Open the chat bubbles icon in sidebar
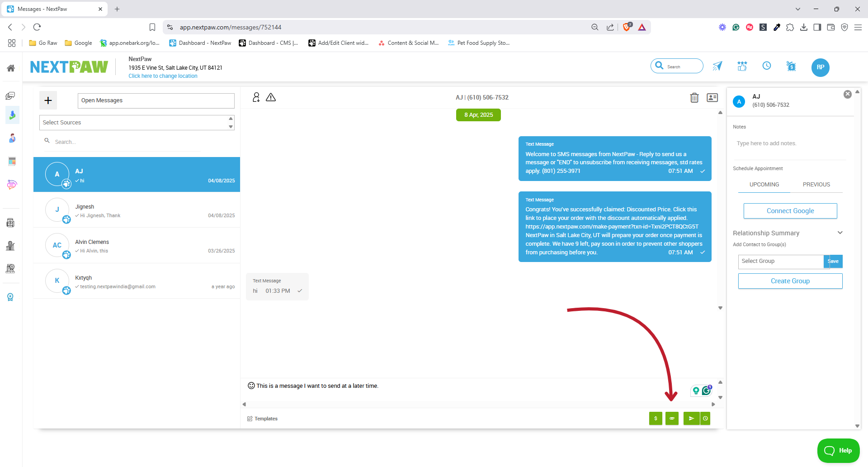 click(x=10, y=95)
